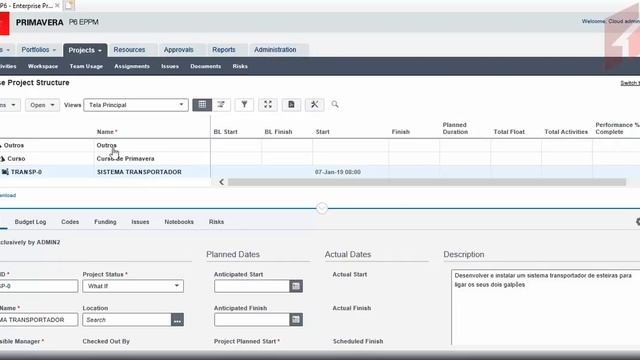640x360 pixels.
Task: Click the TRANSP-0 project icon
Action: pos(5,172)
